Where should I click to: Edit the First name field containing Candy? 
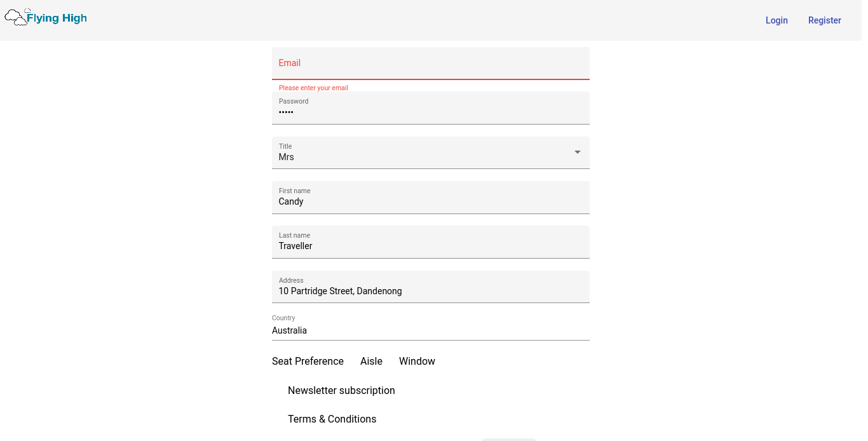point(431,201)
